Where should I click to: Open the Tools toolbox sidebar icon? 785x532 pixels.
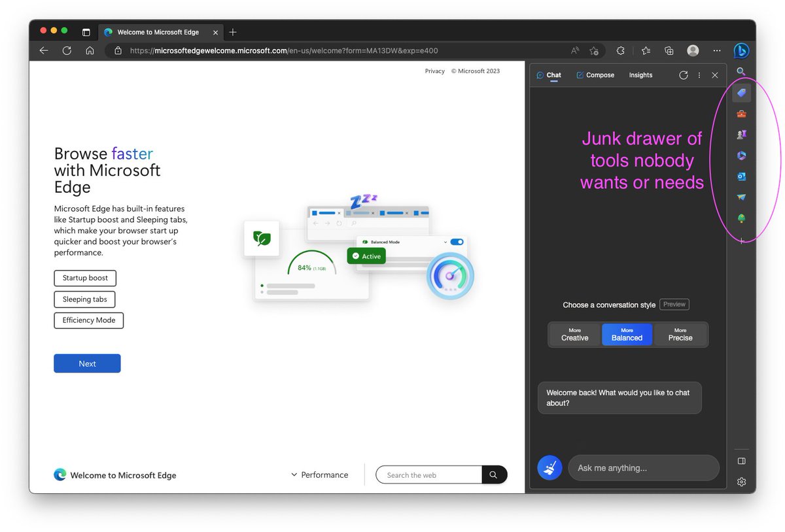pos(741,114)
